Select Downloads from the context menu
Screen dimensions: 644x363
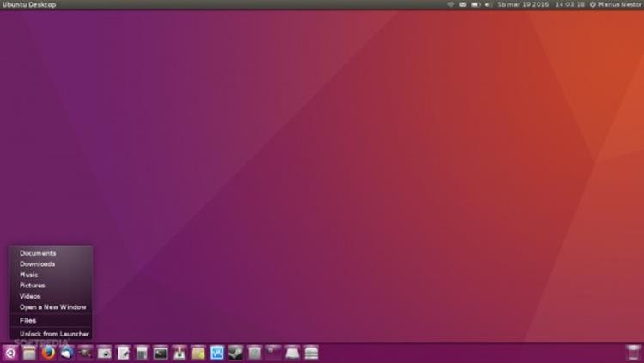[38, 264]
